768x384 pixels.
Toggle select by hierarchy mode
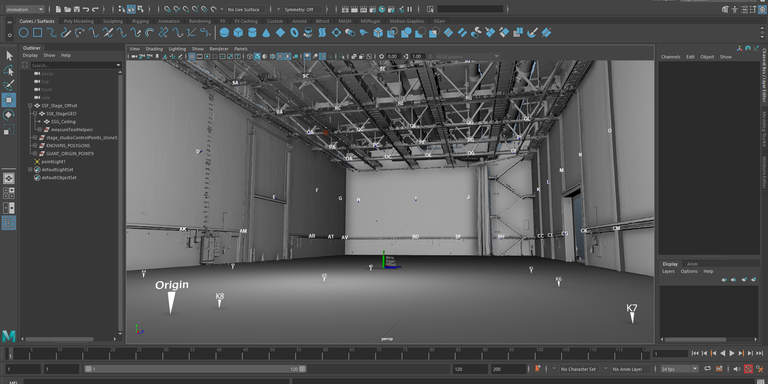122,9
